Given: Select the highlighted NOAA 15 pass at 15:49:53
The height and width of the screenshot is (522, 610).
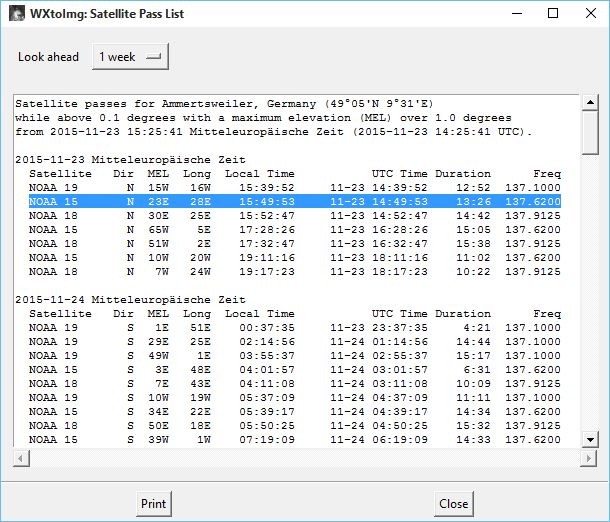Looking at the screenshot, I should (294, 201).
